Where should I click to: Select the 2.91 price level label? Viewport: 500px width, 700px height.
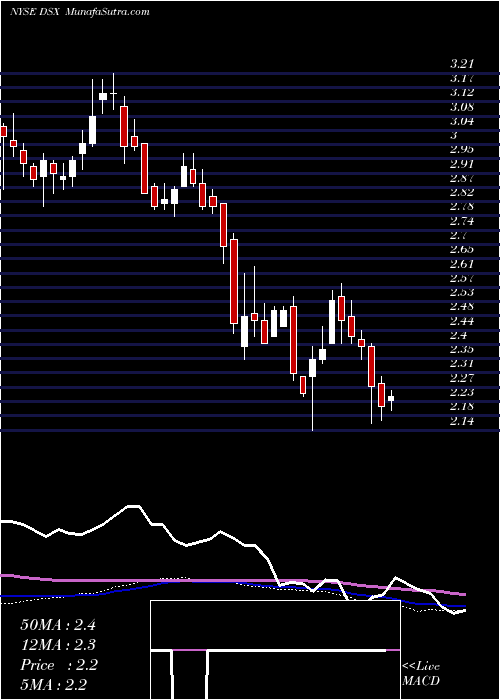[x=462, y=164]
